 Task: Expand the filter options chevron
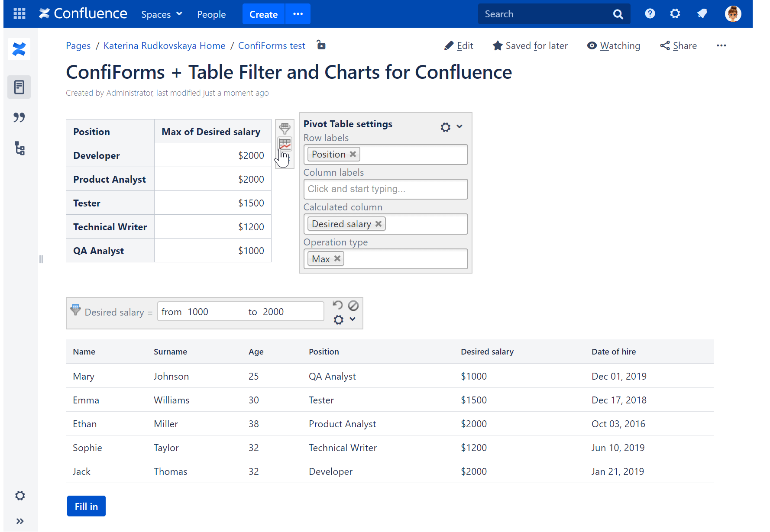pos(353,319)
